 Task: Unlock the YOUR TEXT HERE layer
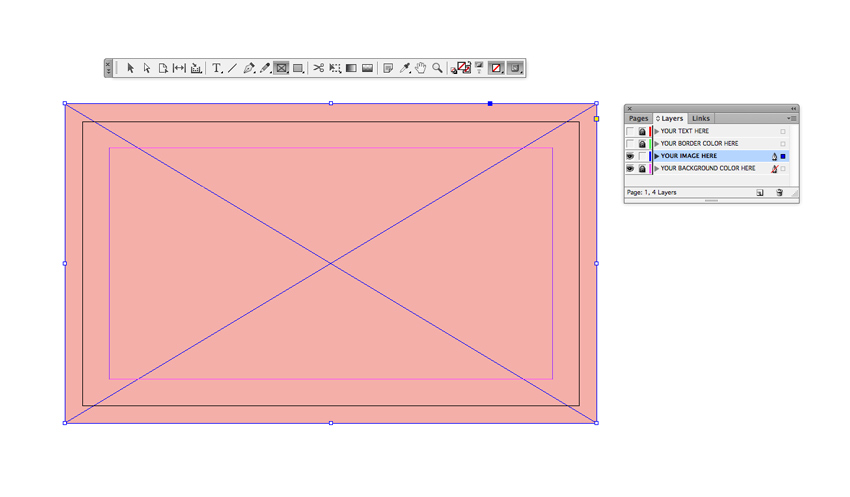pos(642,131)
